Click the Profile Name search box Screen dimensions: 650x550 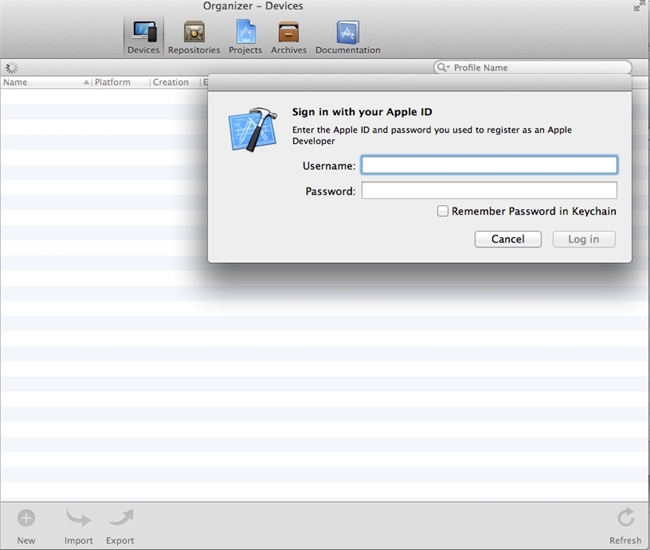click(540, 68)
